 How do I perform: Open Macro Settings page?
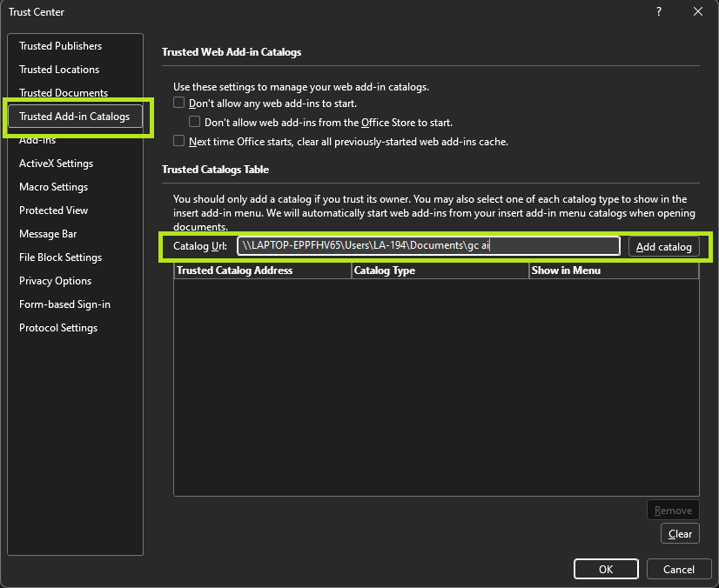[53, 187]
